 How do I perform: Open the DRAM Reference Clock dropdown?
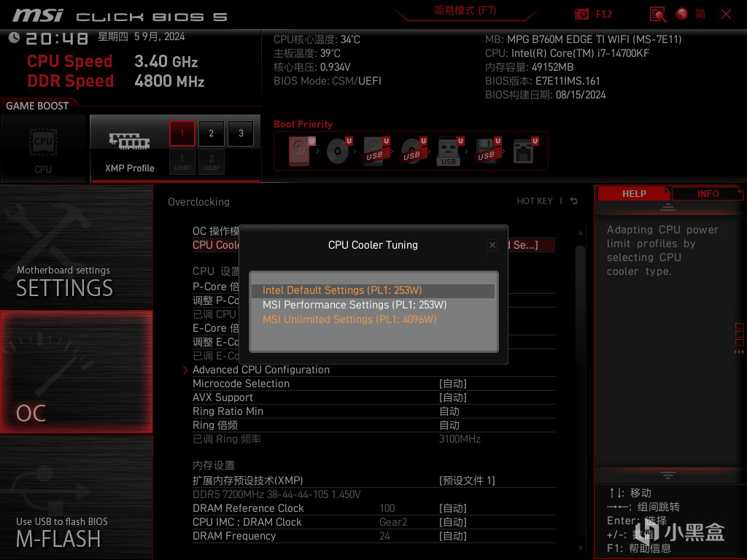pyautogui.click(x=452, y=508)
